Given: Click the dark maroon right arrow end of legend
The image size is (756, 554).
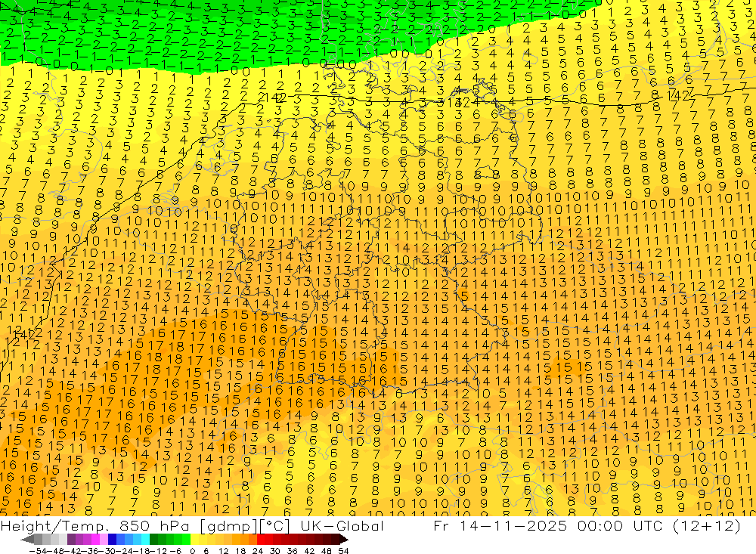Looking at the screenshot, I should [x=343, y=540].
